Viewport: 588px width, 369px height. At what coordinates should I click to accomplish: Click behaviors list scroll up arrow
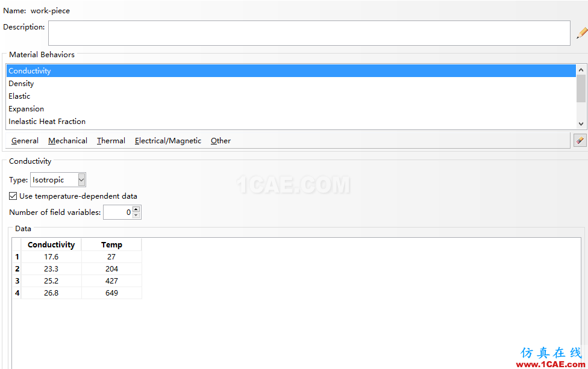coord(581,70)
